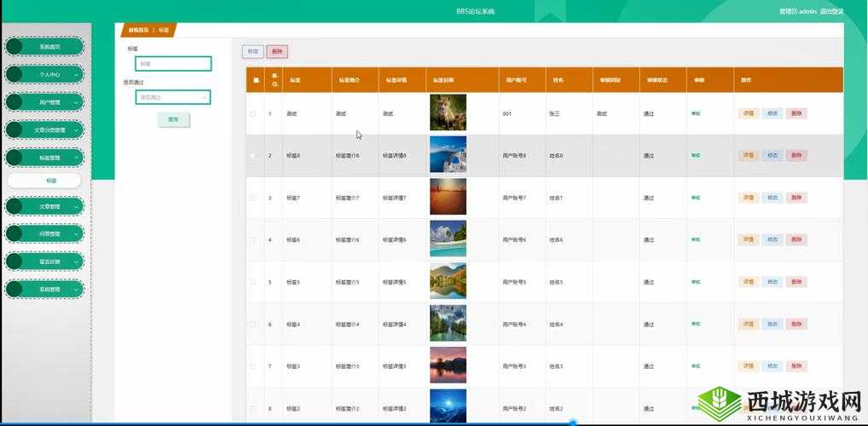Open the fox cover image thumbnail
This screenshot has height=426, width=868.
448,112
